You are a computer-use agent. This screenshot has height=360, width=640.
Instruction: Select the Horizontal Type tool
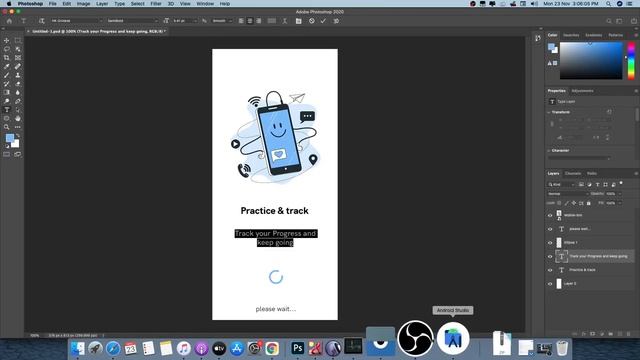[7, 109]
